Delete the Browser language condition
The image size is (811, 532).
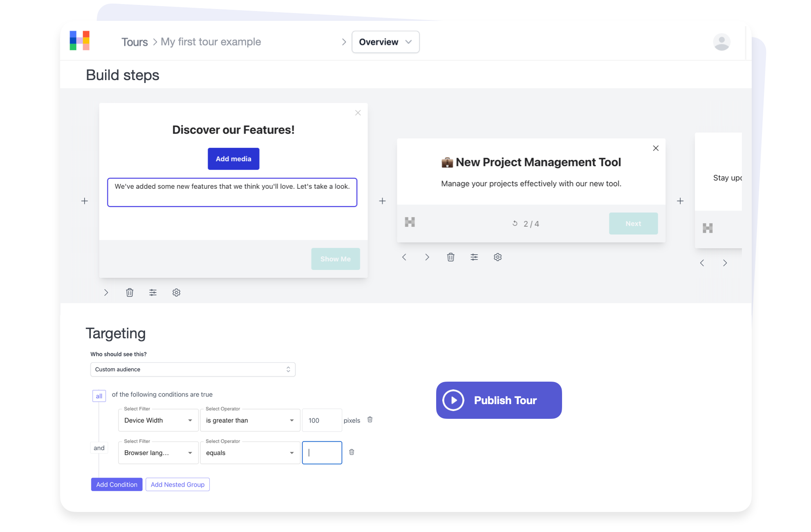pyautogui.click(x=352, y=452)
